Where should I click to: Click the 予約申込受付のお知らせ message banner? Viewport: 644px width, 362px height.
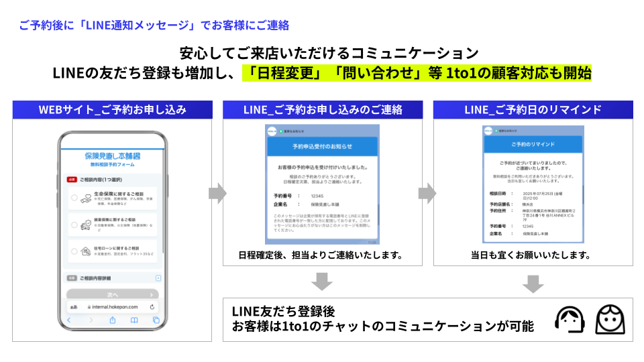(323, 147)
